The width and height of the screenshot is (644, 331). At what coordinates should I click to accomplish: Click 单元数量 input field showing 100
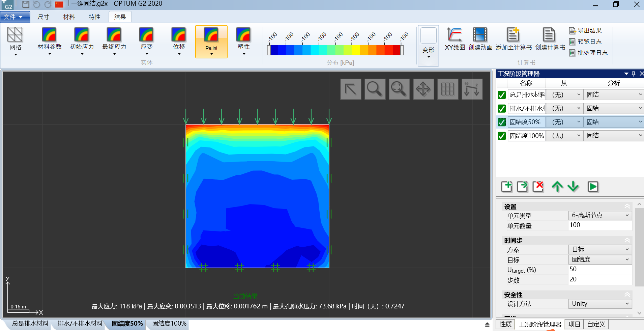coord(600,225)
